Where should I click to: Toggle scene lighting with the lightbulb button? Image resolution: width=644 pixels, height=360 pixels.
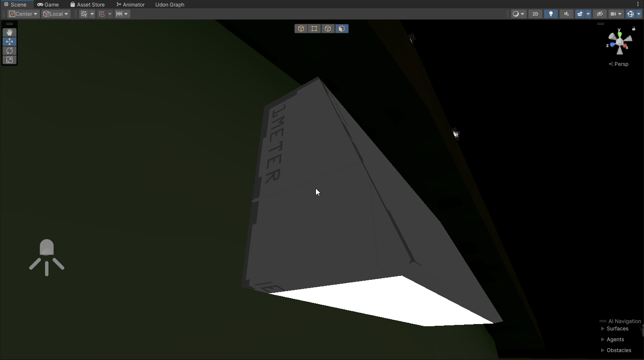point(551,14)
